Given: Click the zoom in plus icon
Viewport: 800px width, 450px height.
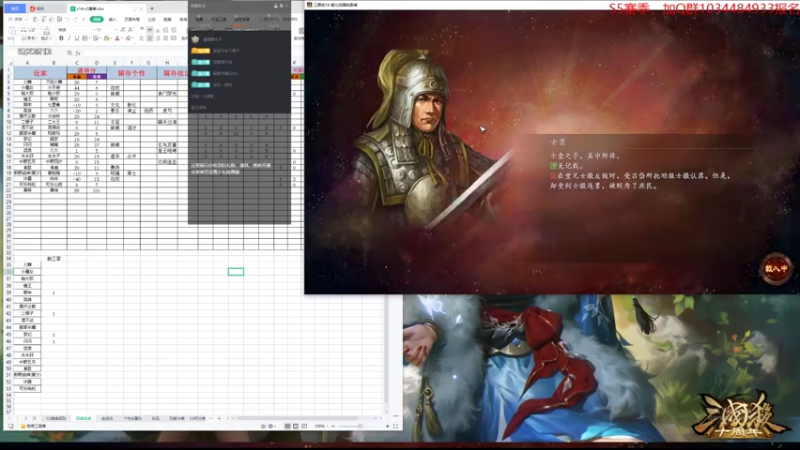Looking at the screenshot, I should point(387,426).
